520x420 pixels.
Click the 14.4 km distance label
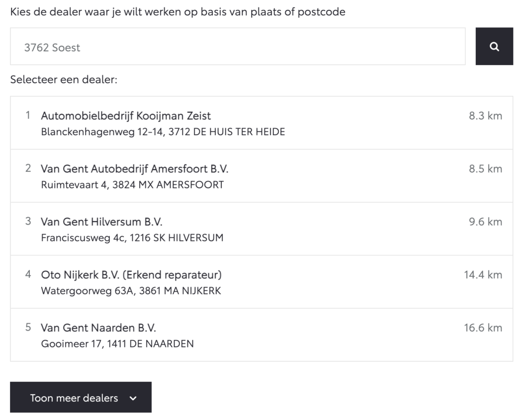coord(483,275)
